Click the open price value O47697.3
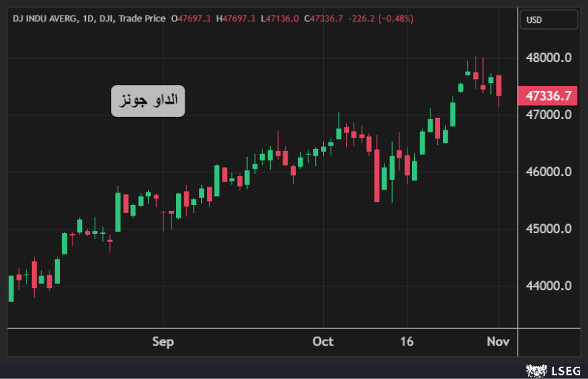The height and width of the screenshot is (379, 588). (x=191, y=19)
